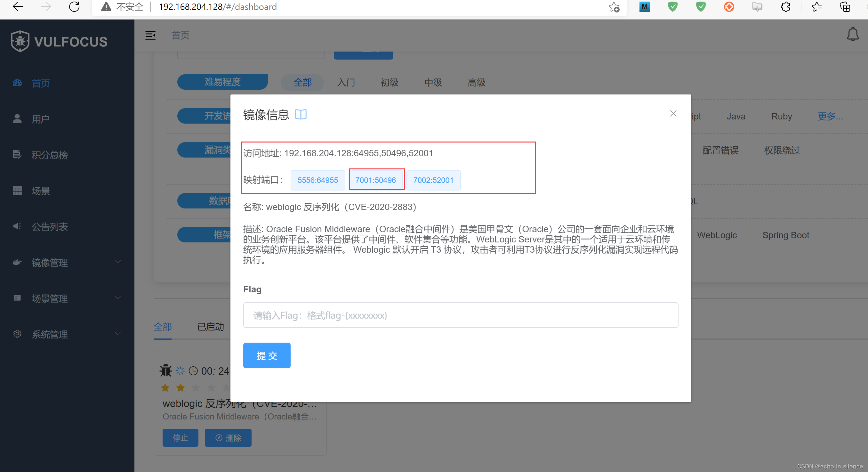Click the spinning loading icon on the card
The image size is (868, 472).
click(180, 371)
